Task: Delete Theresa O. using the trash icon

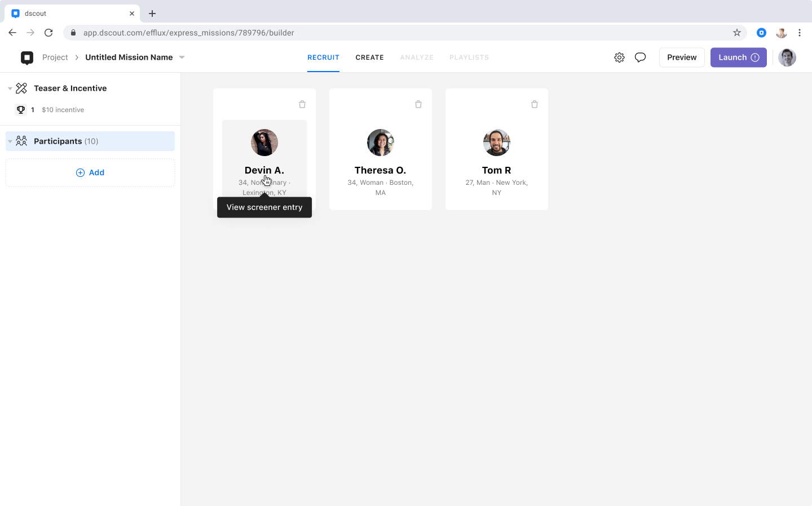Action: (418, 104)
